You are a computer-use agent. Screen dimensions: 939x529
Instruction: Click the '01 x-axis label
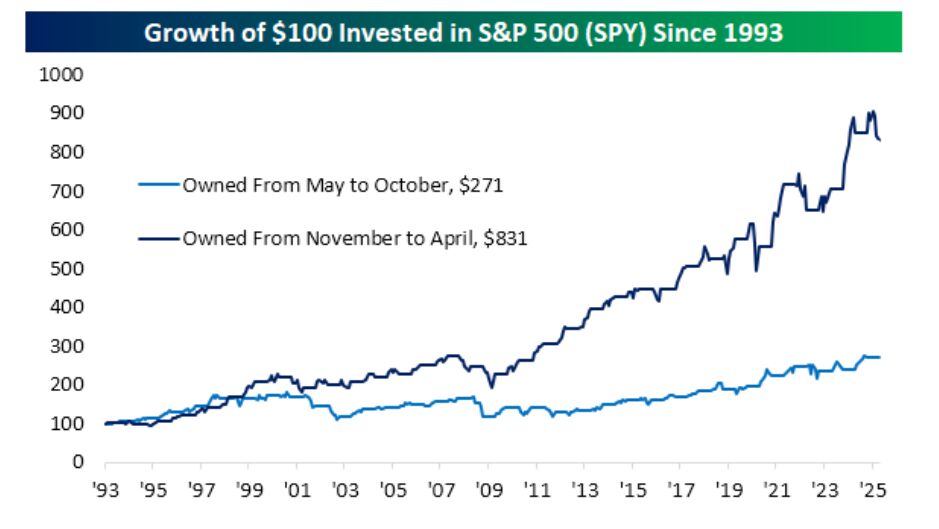297,489
